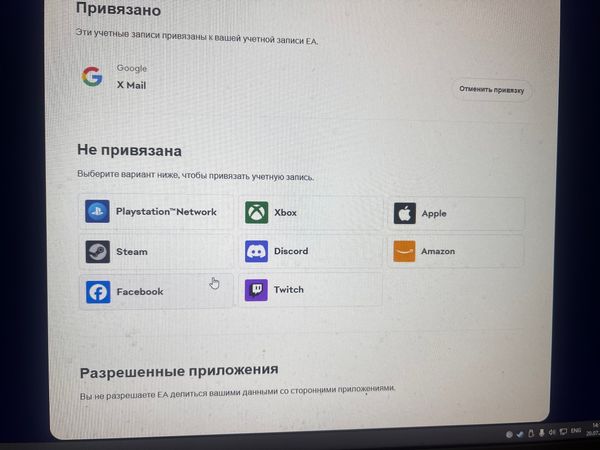Select the green Xbox logo icon
Viewport: 600px width, 450px height.
(x=256, y=212)
